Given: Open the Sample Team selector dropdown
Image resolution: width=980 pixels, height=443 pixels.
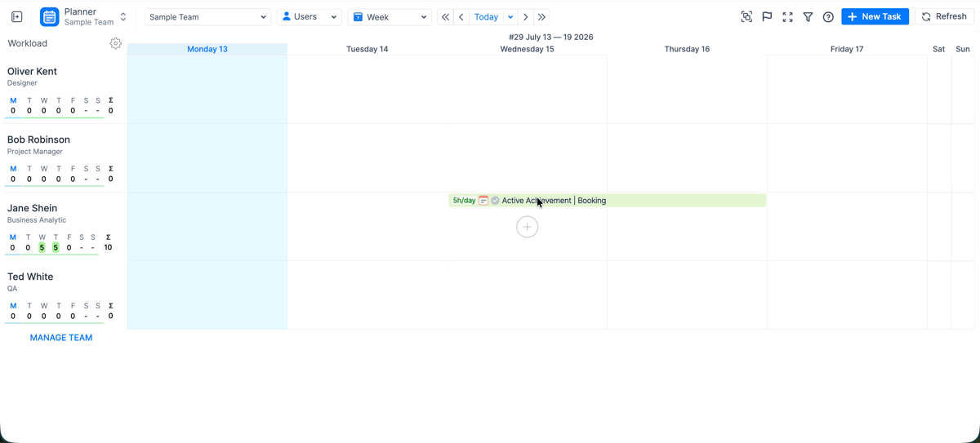Looking at the screenshot, I should [x=207, y=16].
